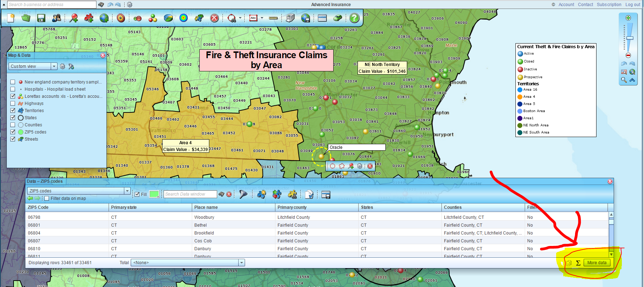Screen dimensions: 644x287
Task: Uncheck the States layer
Action: tap(13, 118)
